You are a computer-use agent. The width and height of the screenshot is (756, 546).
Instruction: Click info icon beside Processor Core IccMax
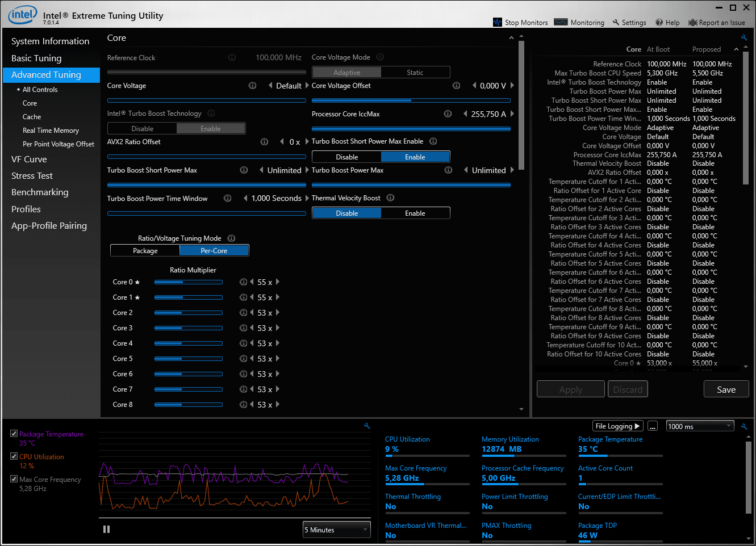pos(448,114)
